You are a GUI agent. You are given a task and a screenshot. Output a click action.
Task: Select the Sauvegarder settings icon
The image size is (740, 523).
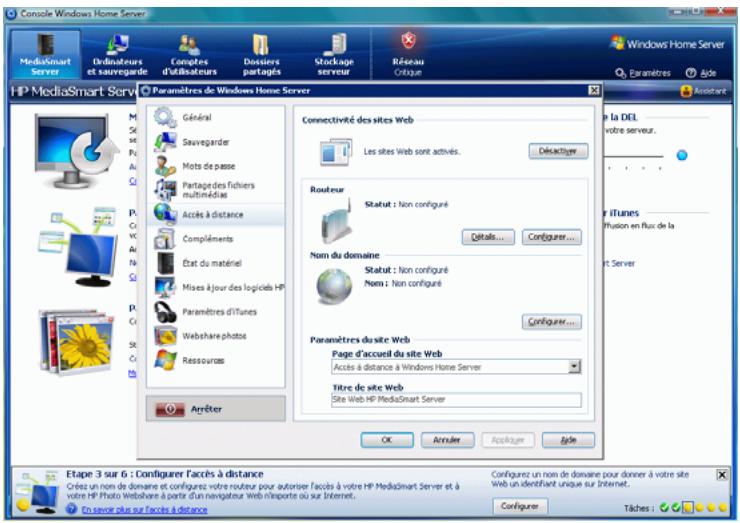(165, 142)
